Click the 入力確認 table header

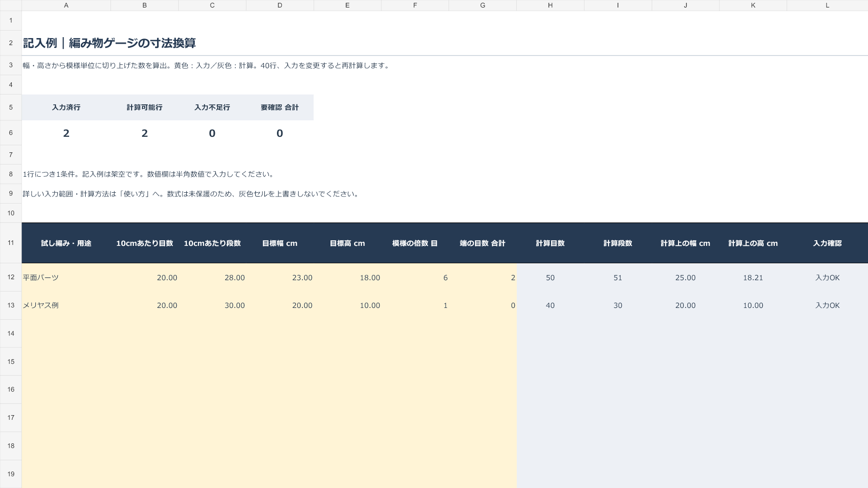(x=827, y=244)
